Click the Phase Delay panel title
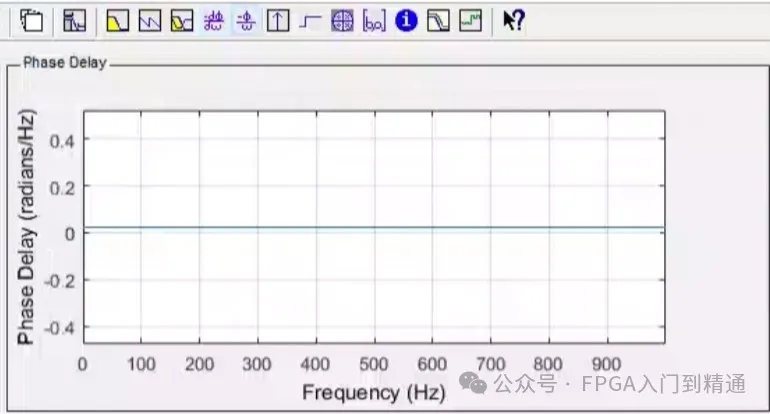This screenshot has height=414, width=770. (x=65, y=63)
